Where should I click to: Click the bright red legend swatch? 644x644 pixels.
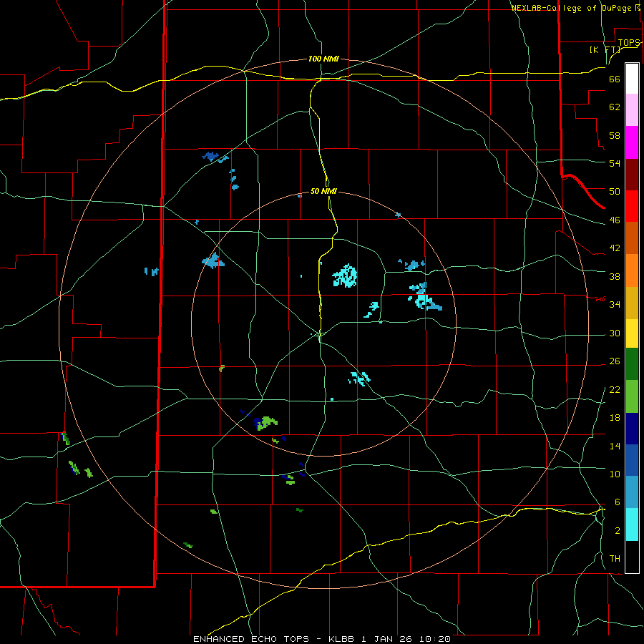[632, 206]
